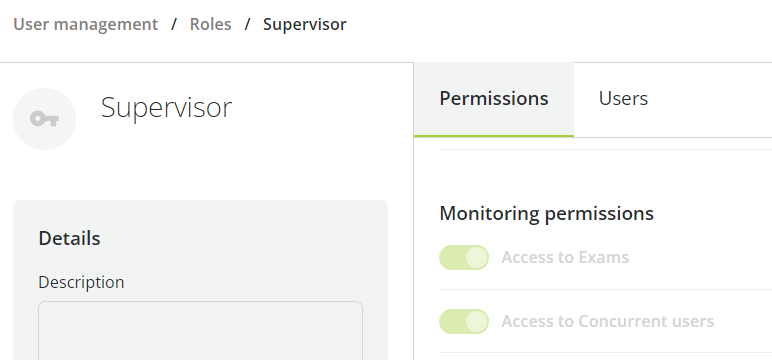Click the large Supervisor role title
Screen dimensions: 772x360
(x=166, y=108)
